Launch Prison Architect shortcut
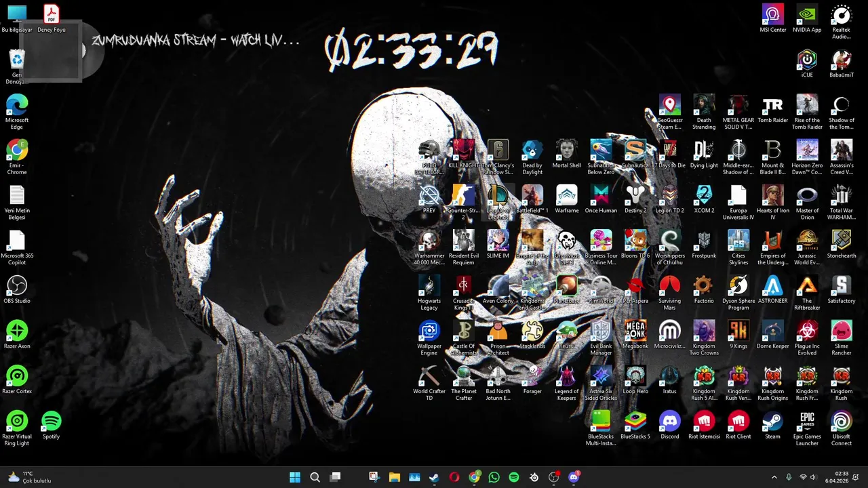 (x=498, y=338)
